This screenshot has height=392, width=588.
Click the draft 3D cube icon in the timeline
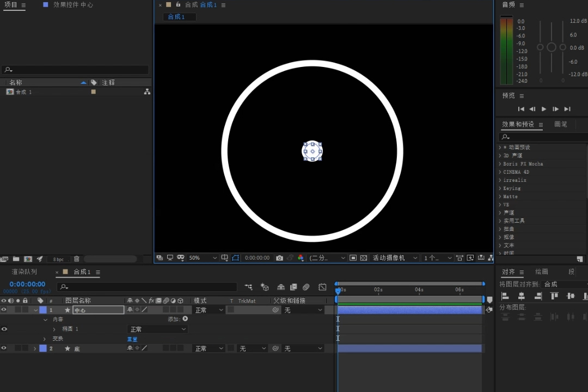point(265,287)
